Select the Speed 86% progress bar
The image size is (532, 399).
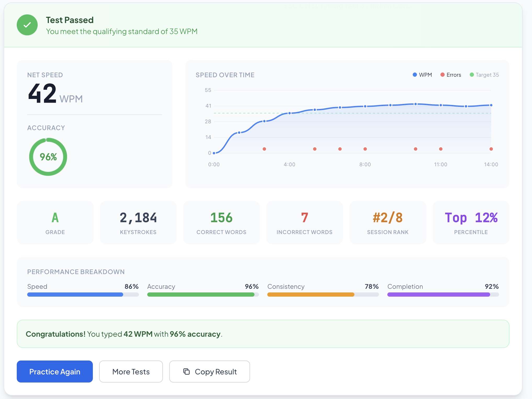tap(83, 295)
